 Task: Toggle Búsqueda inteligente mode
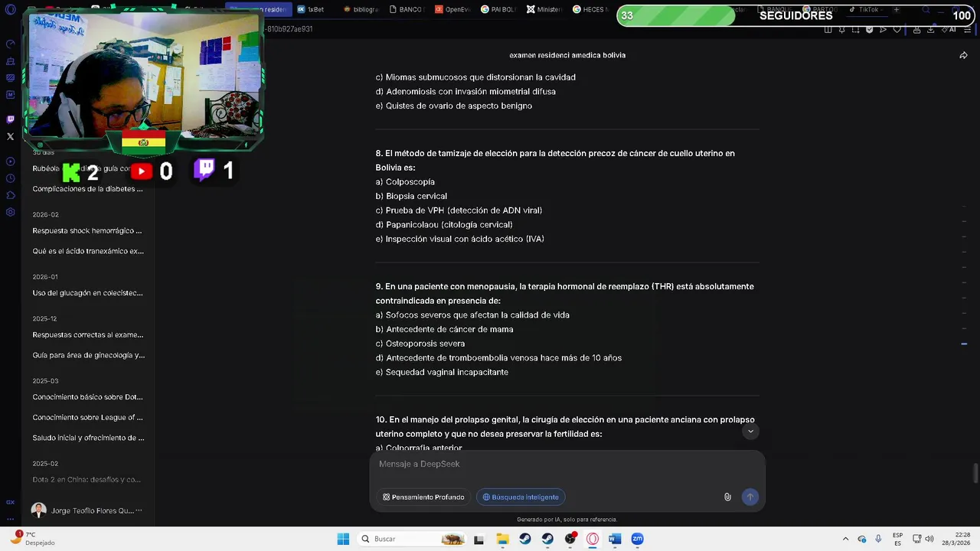click(x=521, y=497)
